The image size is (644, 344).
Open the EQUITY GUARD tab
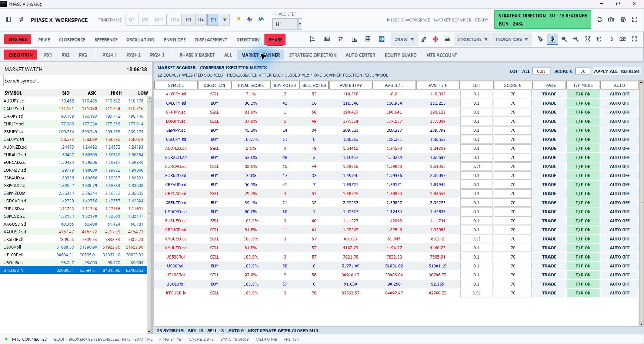pos(400,55)
